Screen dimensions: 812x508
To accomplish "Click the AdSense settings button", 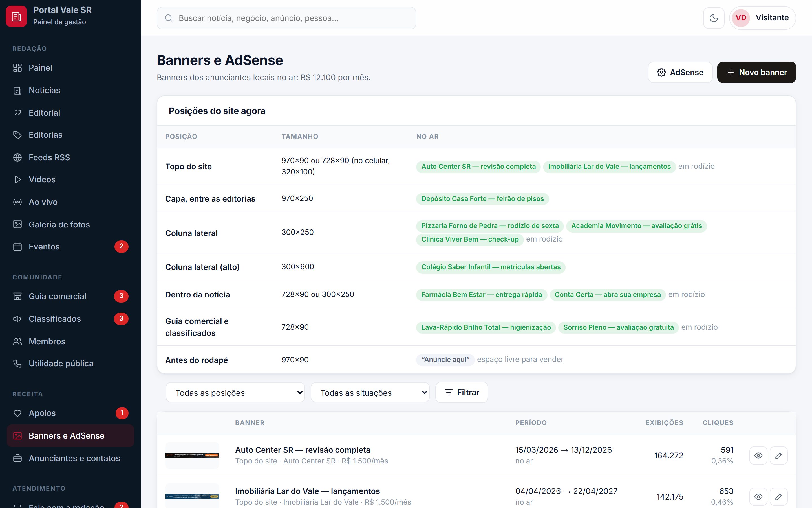I will (x=680, y=72).
